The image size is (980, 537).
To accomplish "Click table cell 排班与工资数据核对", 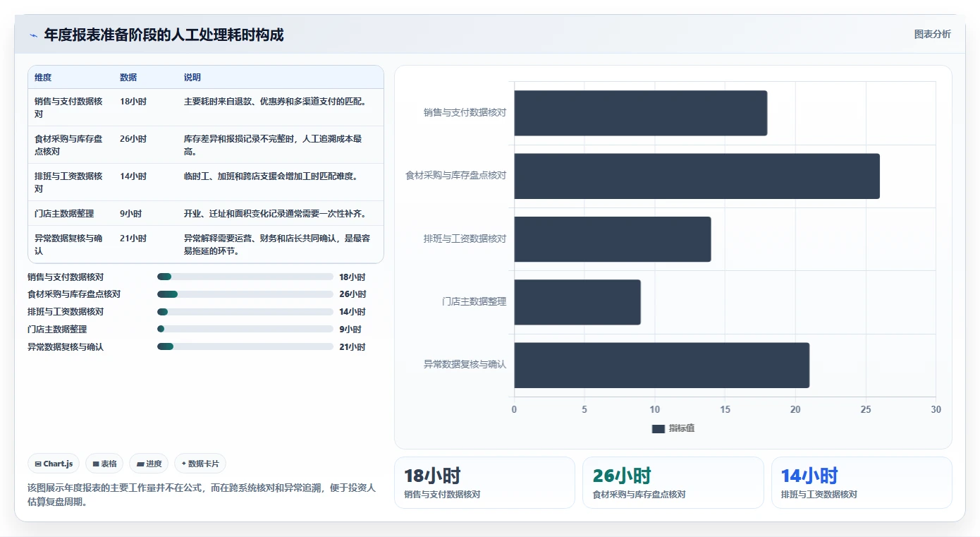I will click(69, 182).
